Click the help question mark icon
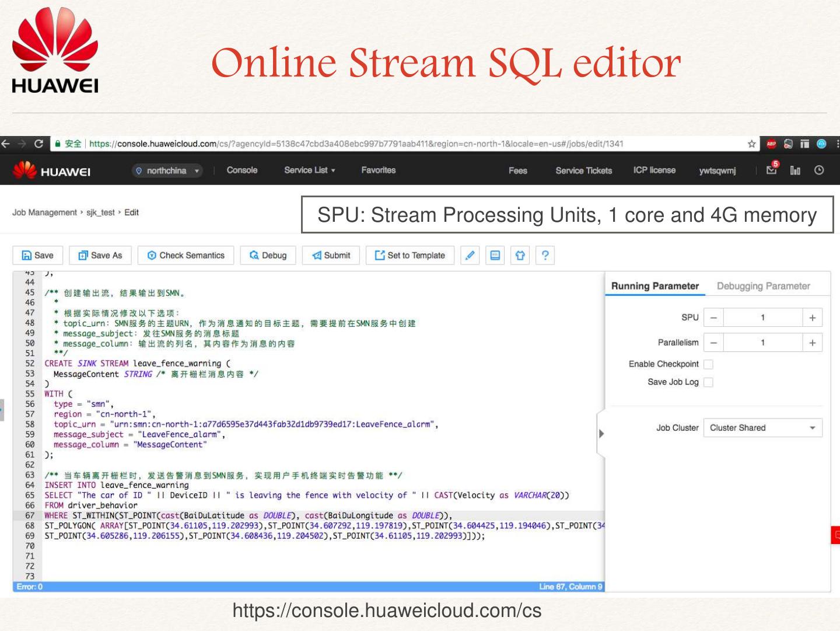 pyautogui.click(x=545, y=255)
